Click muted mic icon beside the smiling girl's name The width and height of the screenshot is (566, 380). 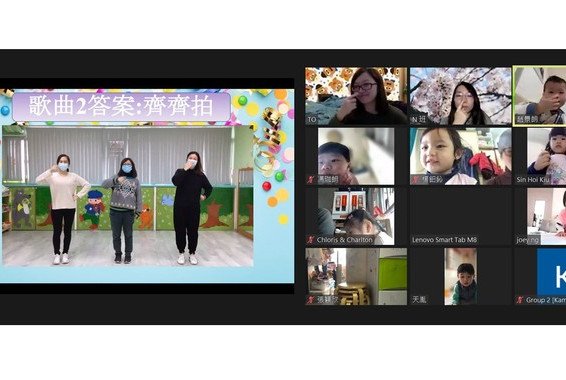(x=415, y=179)
